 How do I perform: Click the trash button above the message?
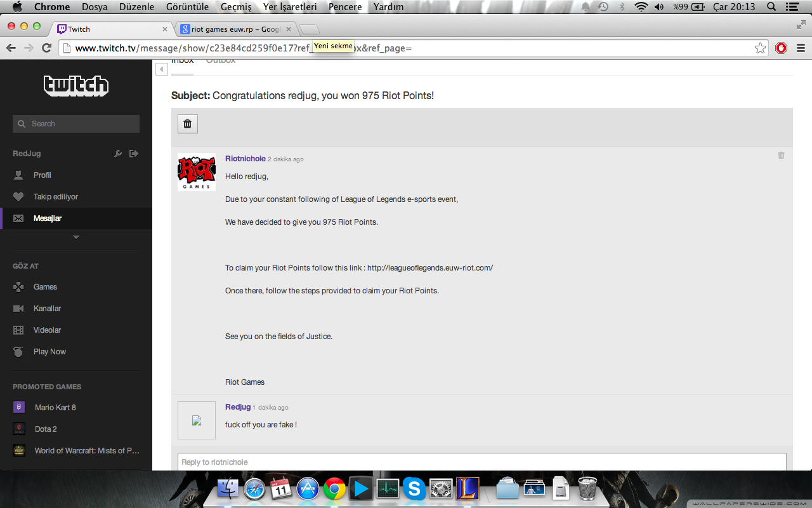tap(188, 124)
